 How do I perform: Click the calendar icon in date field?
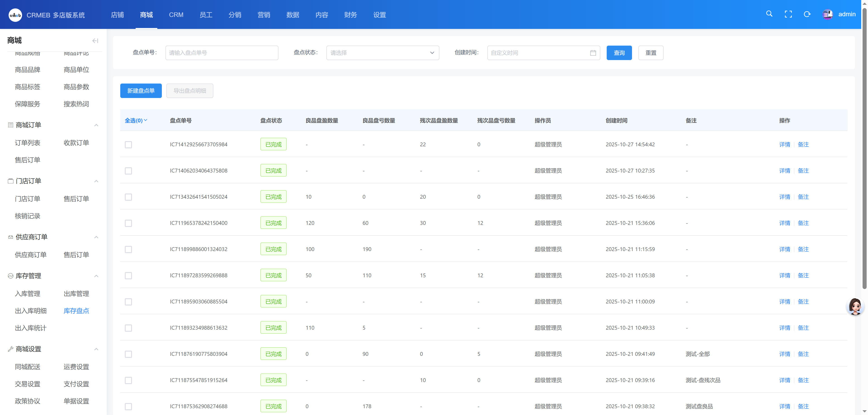(x=593, y=53)
